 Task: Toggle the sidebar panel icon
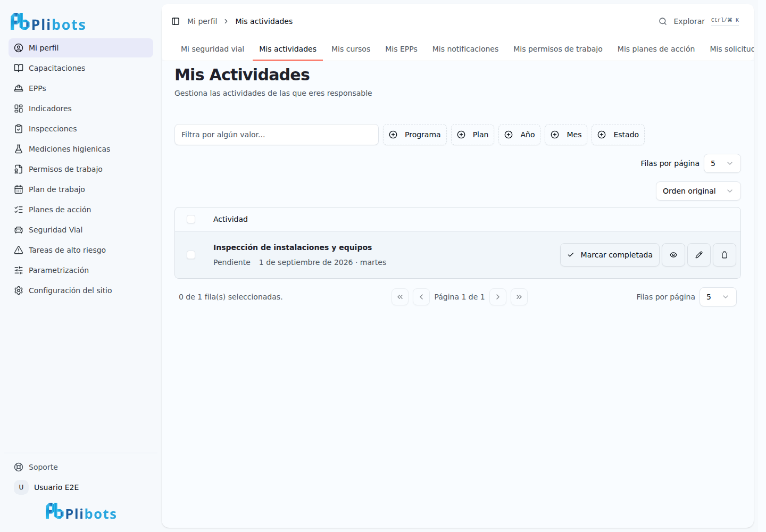176,21
